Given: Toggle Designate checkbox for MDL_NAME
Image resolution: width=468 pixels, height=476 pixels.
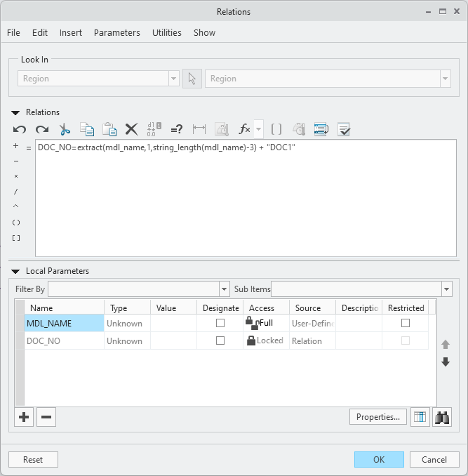Looking at the screenshot, I should tap(220, 323).
